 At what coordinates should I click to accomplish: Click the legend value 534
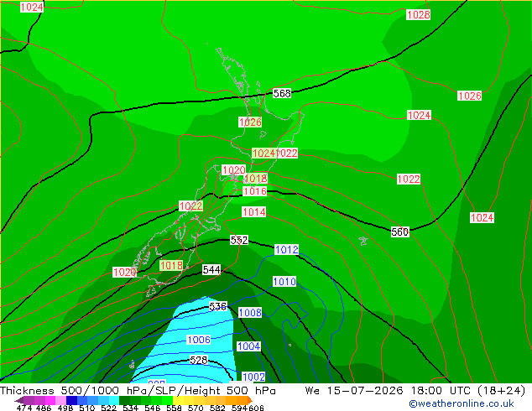130,408
